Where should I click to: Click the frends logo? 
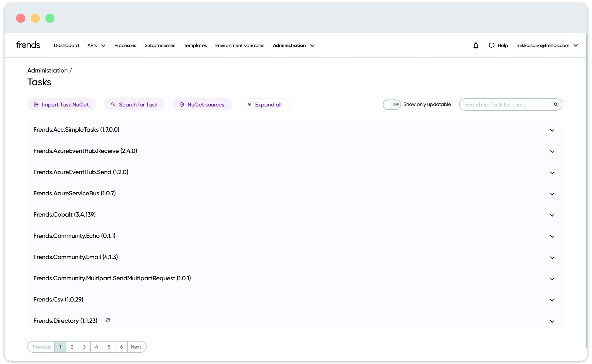(x=28, y=45)
